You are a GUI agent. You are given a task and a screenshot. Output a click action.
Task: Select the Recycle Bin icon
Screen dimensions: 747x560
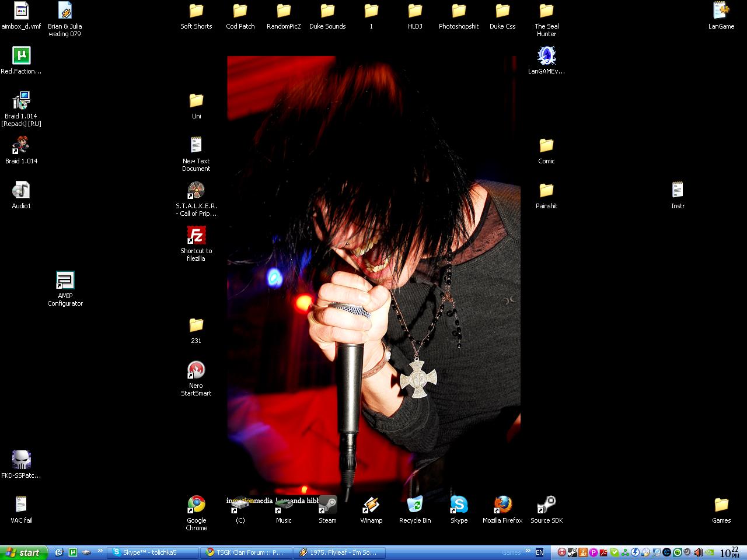click(415, 505)
